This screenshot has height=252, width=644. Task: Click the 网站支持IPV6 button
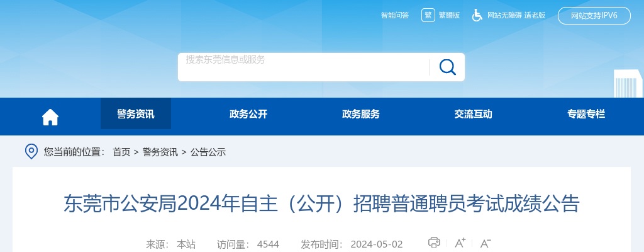coord(594,16)
